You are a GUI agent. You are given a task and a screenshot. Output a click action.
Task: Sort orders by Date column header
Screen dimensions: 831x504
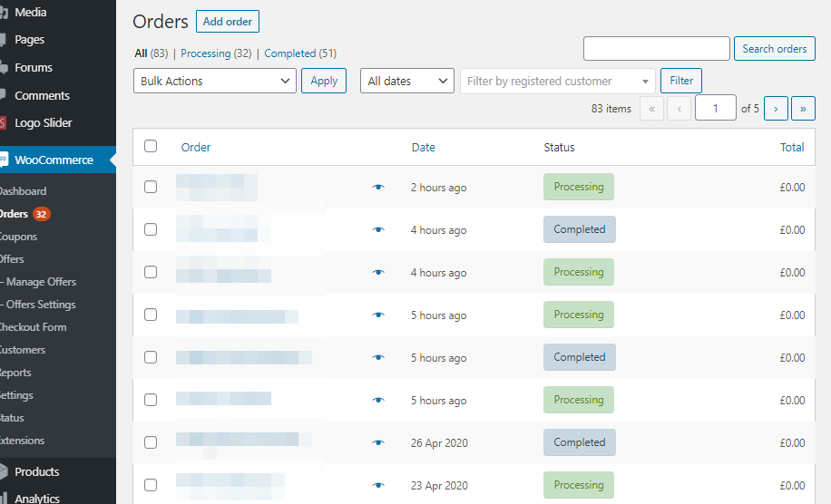tap(423, 147)
